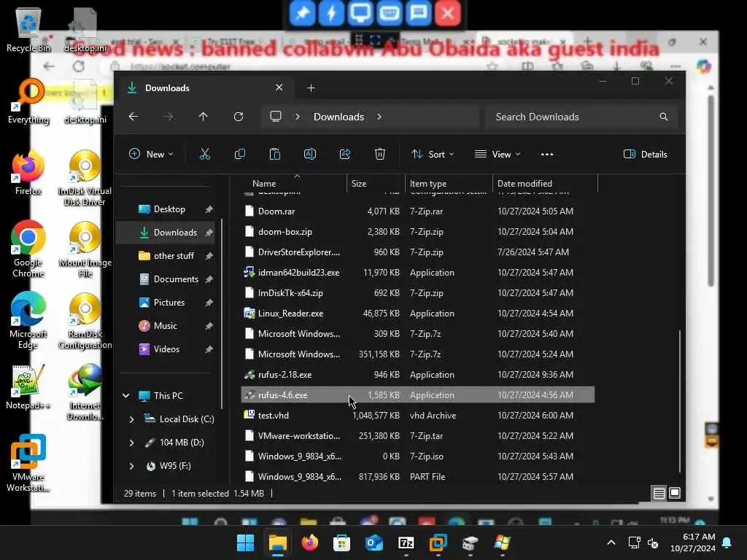Select the Downloads tab in Explorer
Screen dimensions: 747x560
[205, 88]
